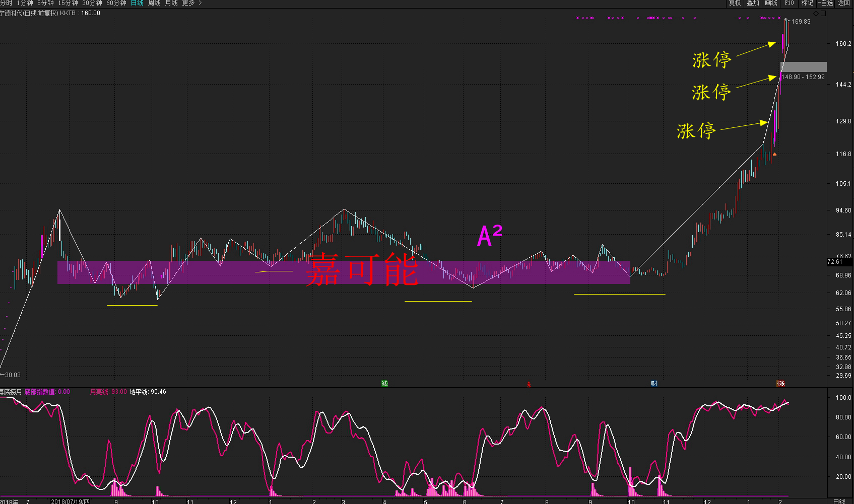Image resolution: width=854 pixels, height=504 pixels.
Task: Click the 160.2 price axis label
Action: coord(843,44)
